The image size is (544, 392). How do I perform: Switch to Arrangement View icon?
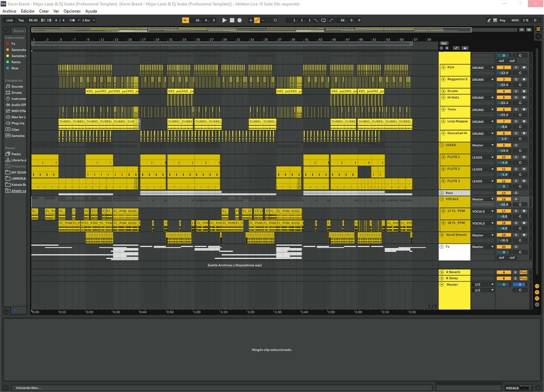click(539, 29)
